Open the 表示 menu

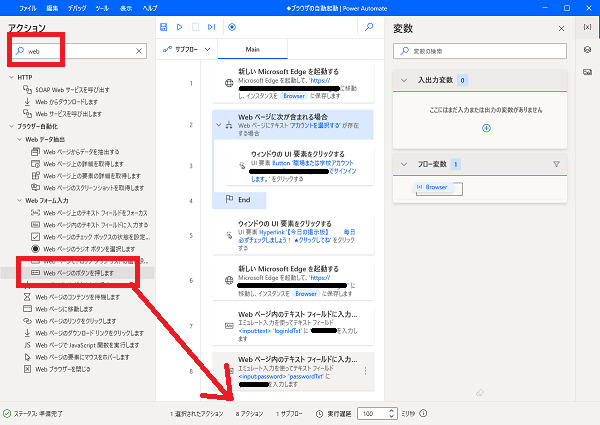pos(126,8)
